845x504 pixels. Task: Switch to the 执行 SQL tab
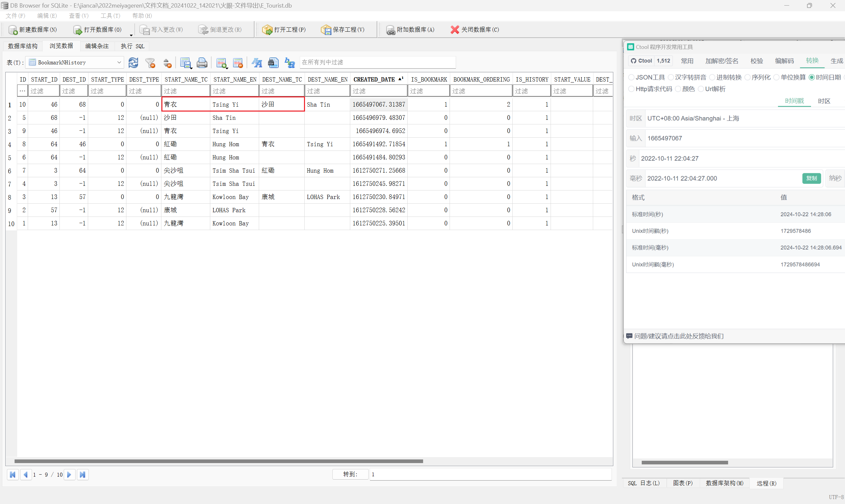coord(132,46)
